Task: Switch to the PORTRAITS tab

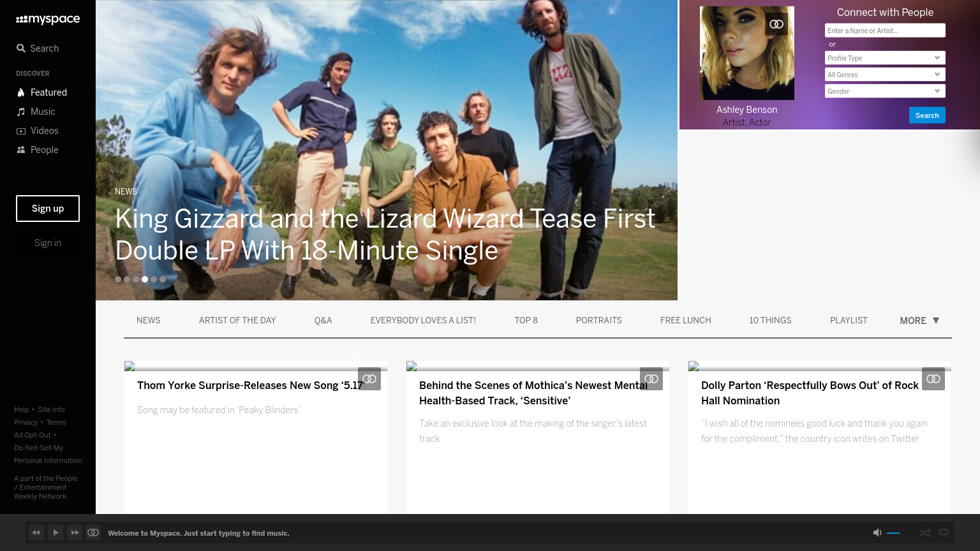Action: point(599,320)
